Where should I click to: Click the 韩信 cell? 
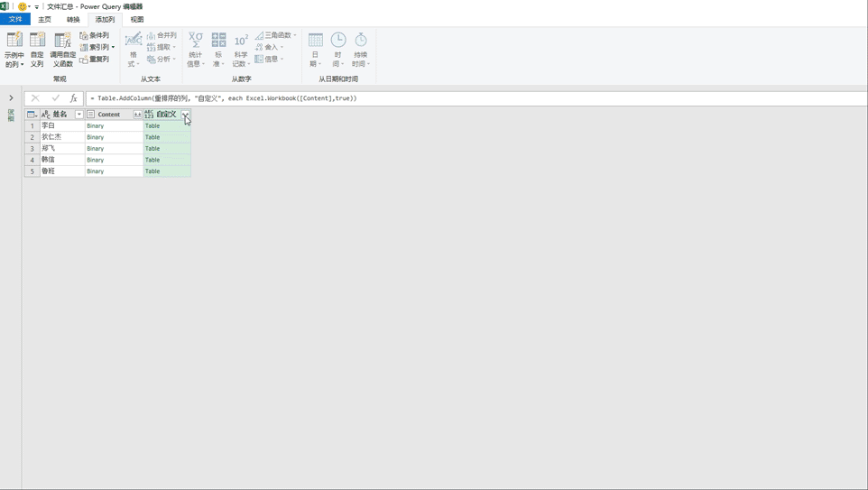(62, 160)
